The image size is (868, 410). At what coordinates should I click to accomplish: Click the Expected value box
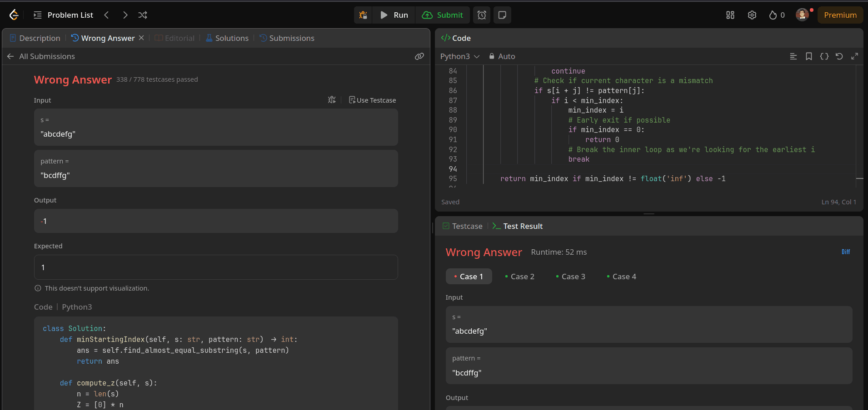click(x=216, y=267)
